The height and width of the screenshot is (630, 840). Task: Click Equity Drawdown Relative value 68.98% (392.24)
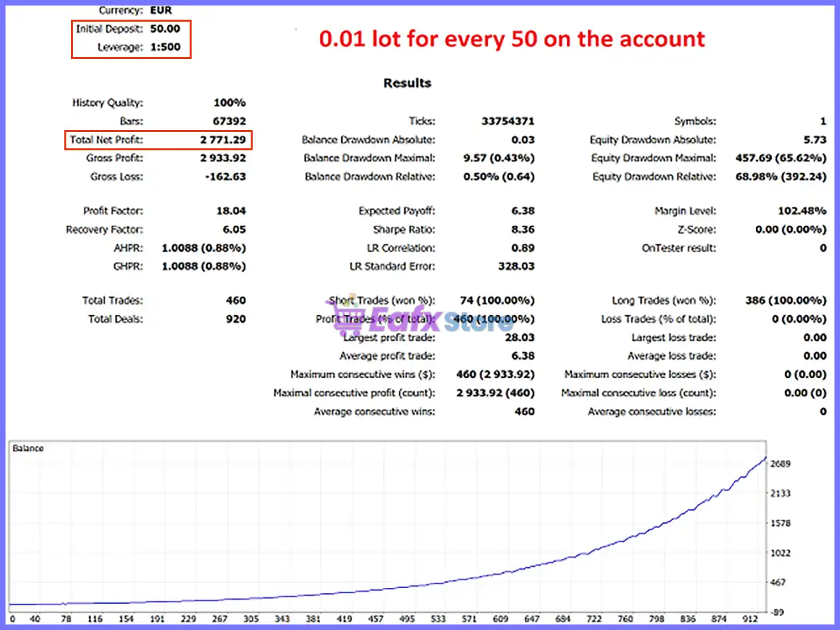point(781,177)
